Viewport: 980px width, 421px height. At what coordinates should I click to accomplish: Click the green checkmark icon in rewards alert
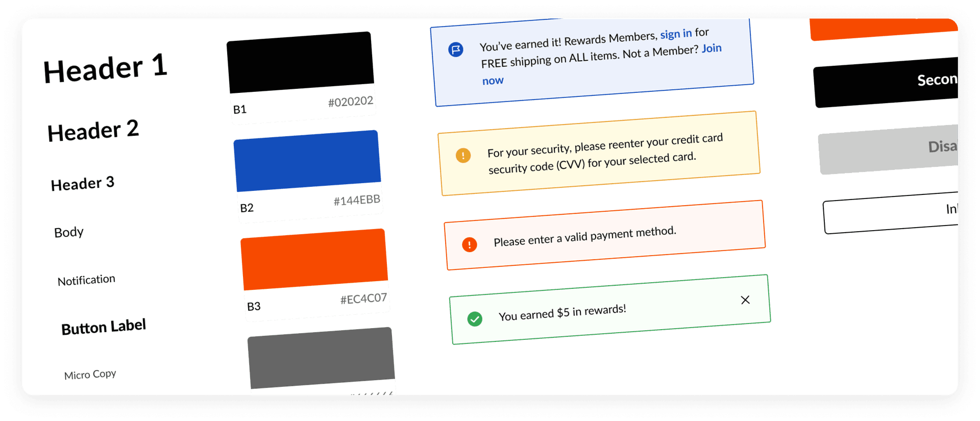(475, 319)
